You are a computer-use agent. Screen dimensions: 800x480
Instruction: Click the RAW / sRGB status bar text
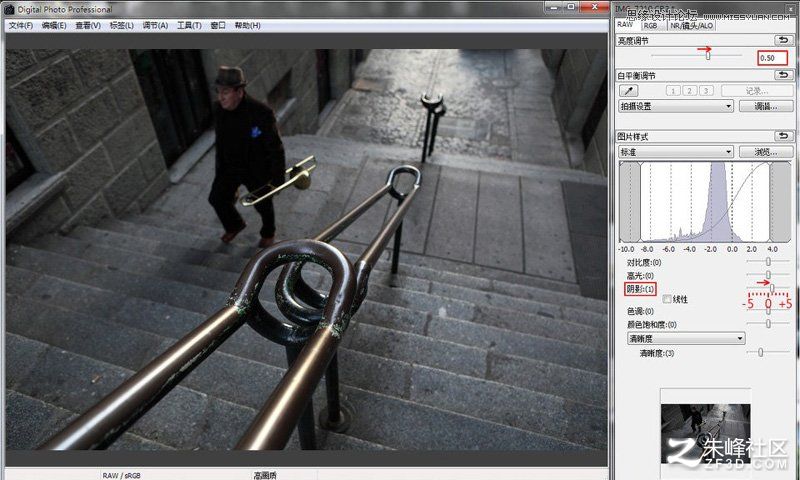[x=121, y=475]
